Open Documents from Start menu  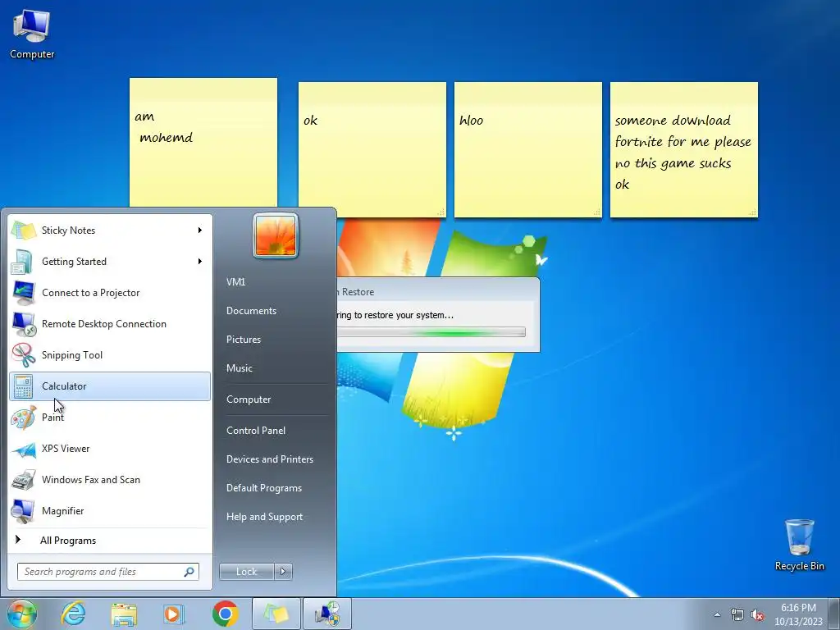click(x=251, y=311)
